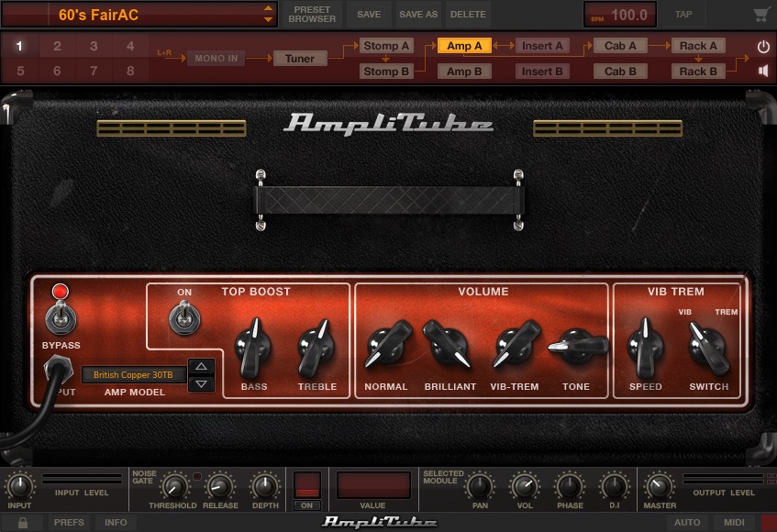The width and height of the screenshot is (777, 532).
Task: Select the Stomp B module
Action: click(386, 72)
